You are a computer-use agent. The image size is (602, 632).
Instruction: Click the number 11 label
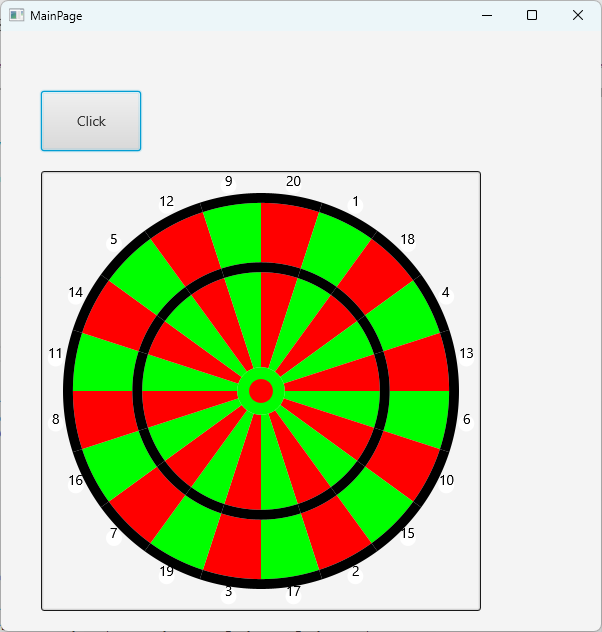pos(55,353)
